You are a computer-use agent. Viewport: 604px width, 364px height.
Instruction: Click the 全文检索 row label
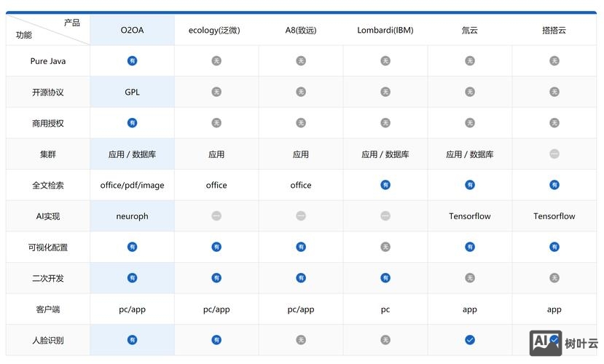pos(48,186)
